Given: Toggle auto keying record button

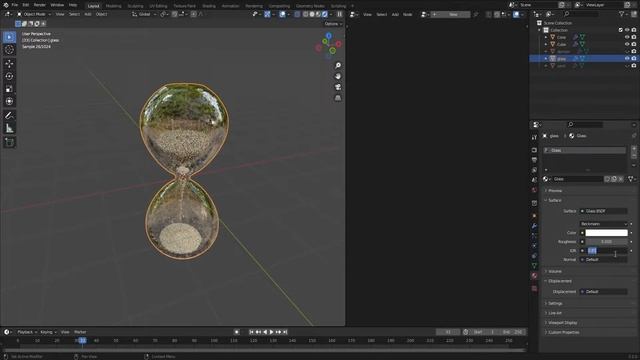Looking at the screenshot, I should [237, 332].
